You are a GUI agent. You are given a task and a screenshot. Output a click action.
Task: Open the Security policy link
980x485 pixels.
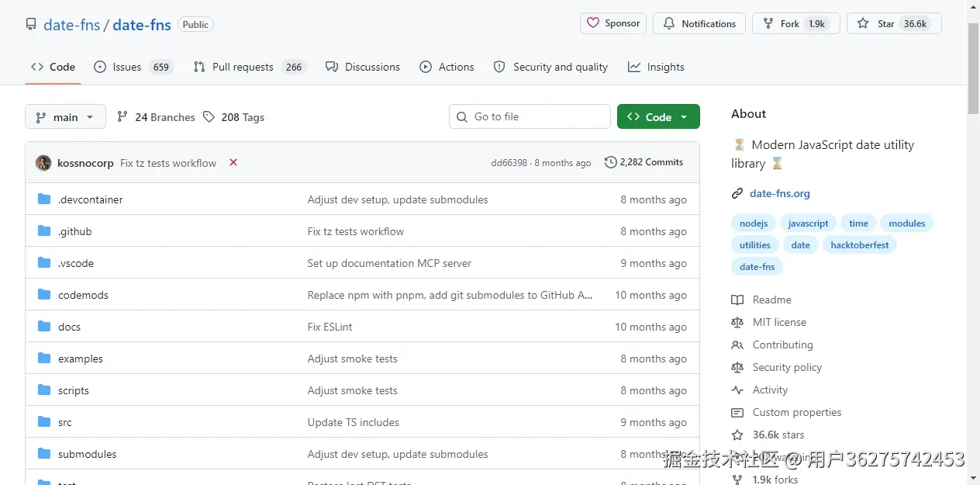(x=777, y=367)
